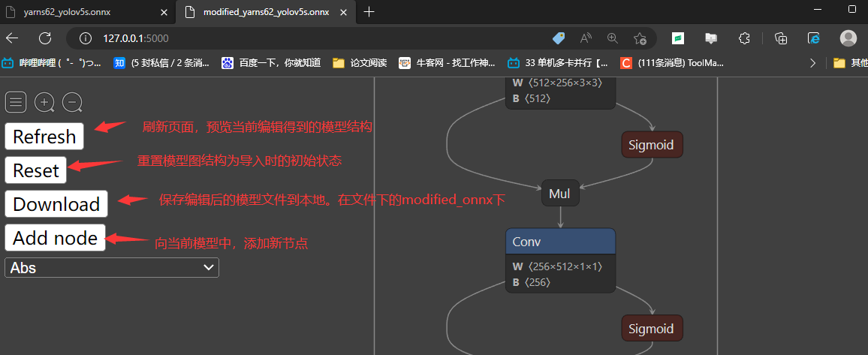Reload page with browser refresh icon

(45, 38)
